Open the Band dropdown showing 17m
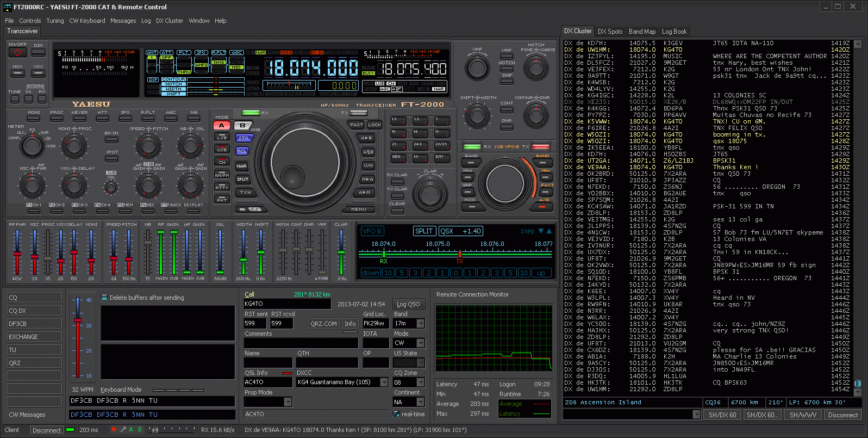The width and height of the screenshot is (868, 438). (x=420, y=324)
